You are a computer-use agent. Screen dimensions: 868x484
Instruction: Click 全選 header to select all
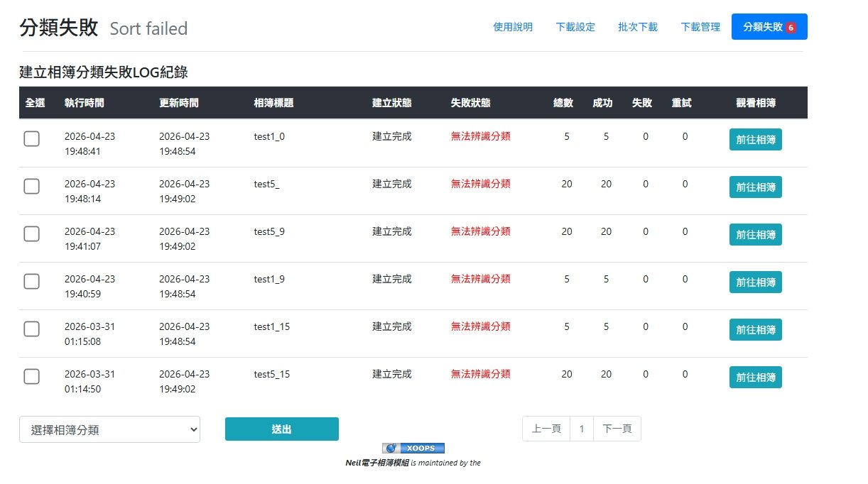click(35, 103)
